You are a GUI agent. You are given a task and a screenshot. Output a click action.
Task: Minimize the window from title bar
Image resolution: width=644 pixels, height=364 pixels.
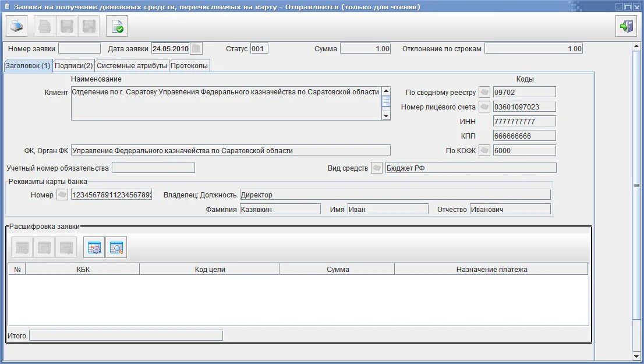click(619, 7)
